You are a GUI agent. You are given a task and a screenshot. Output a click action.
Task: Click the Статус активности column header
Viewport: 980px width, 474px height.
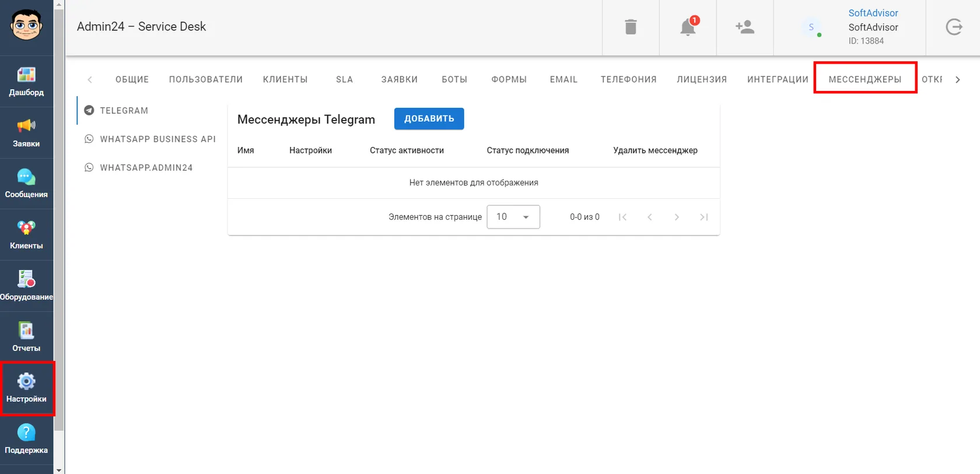(407, 150)
